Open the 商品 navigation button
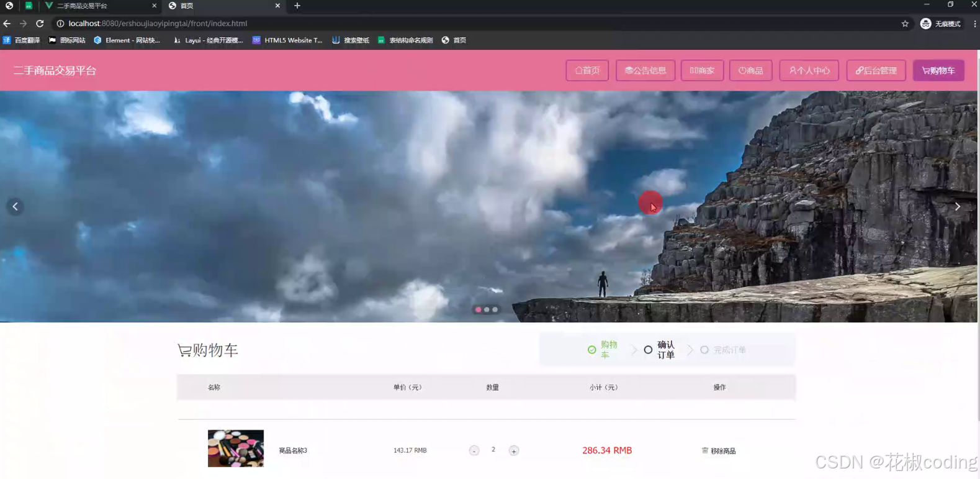The width and height of the screenshot is (980, 479). (750, 70)
